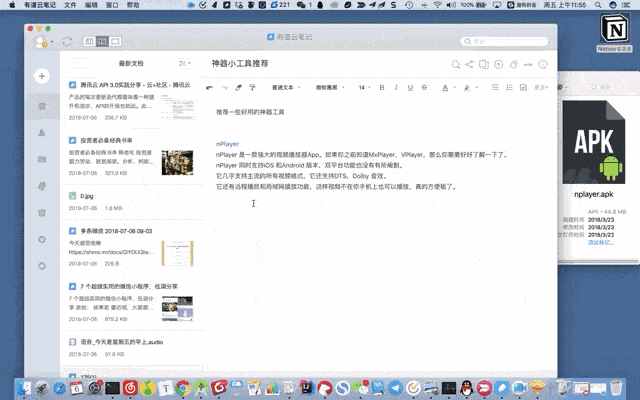Open QQ penguin icon from the Dock
This screenshot has height=400, width=640.
click(467, 387)
